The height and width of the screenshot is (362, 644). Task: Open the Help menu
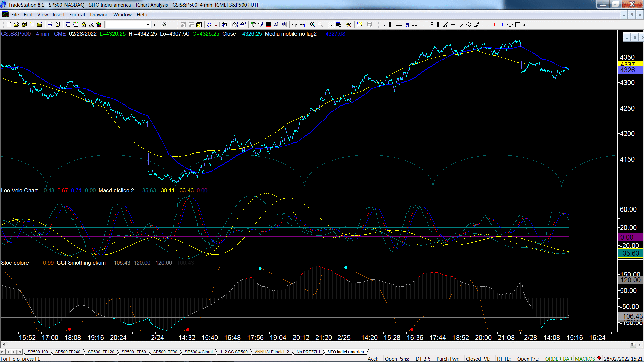click(142, 15)
